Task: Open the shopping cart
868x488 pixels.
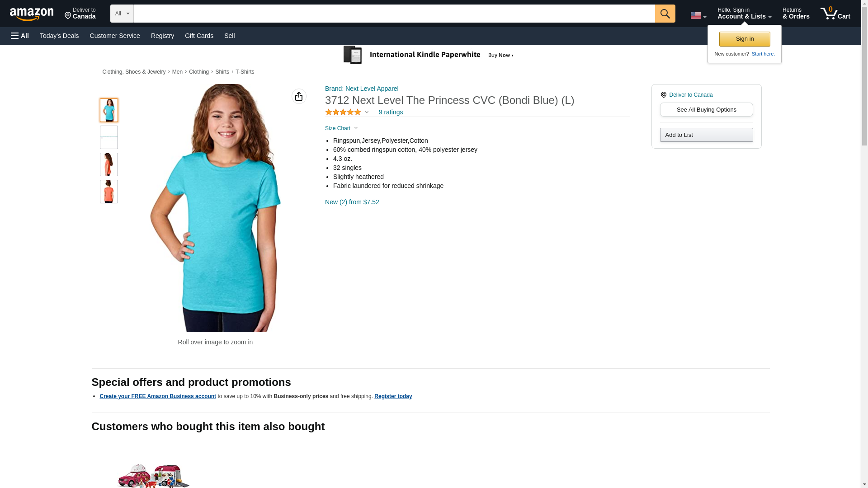Action: [835, 14]
